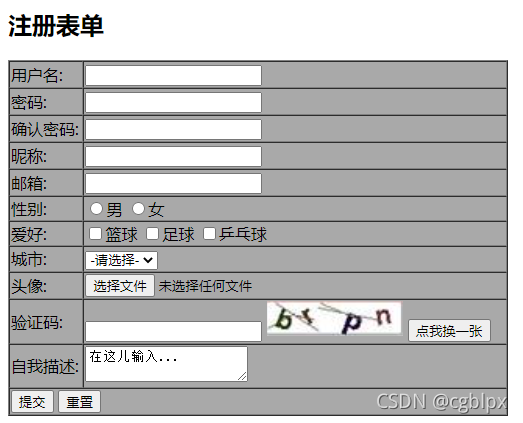
Task: Click the 用户名 input field
Action: (x=173, y=75)
